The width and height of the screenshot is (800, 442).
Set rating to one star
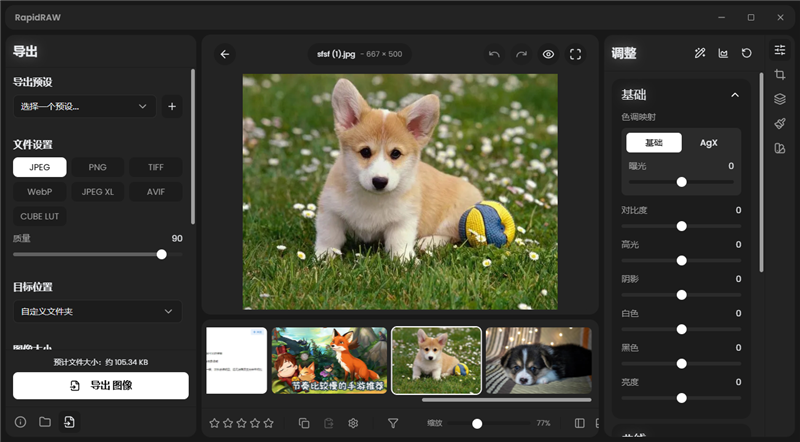[x=214, y=423]
